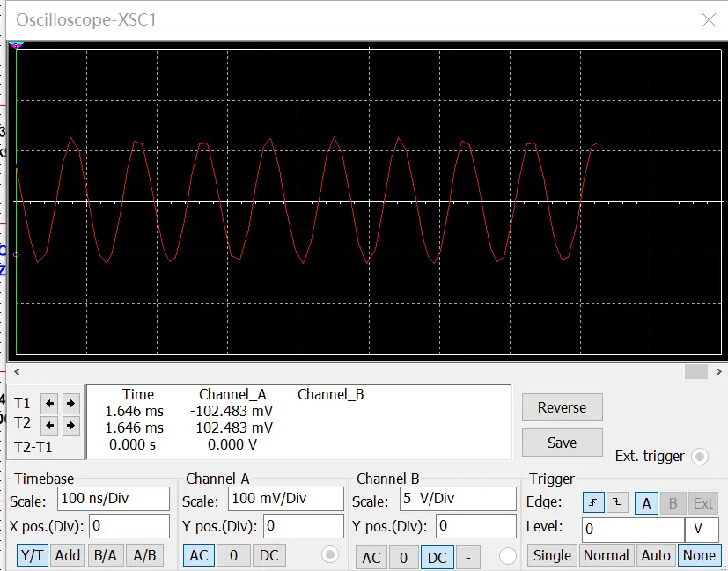Toggle Ext. trigger radio button

pos(700,457)
